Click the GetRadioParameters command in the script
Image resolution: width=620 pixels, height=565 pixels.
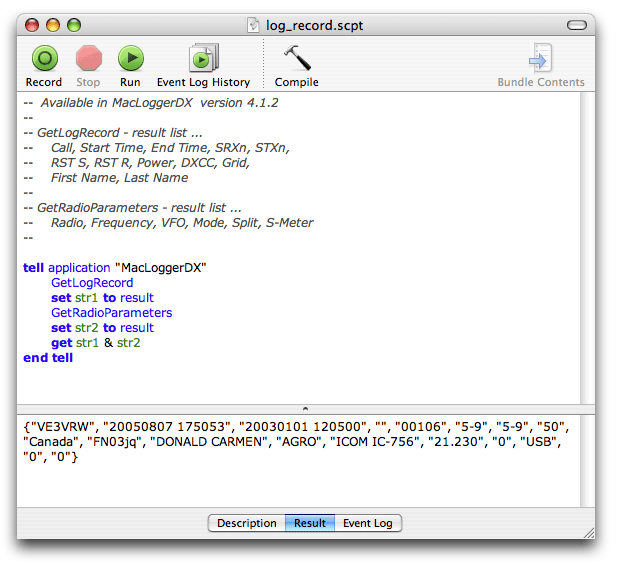111,313
